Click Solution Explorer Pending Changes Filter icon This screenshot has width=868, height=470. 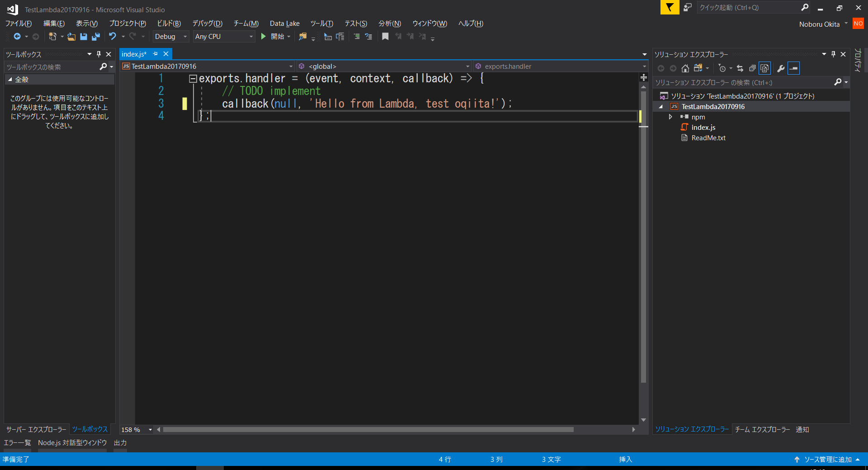pyautogui.click(x=722, y=68)
